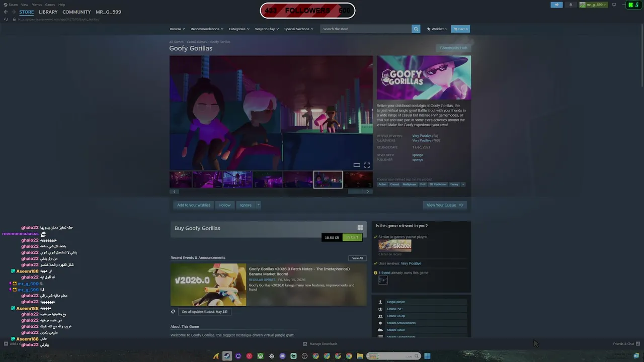The height and width of the screenshot is (362, 644).
Task: Click the Manage Downloads icon
Action: [x=305, y=344]
